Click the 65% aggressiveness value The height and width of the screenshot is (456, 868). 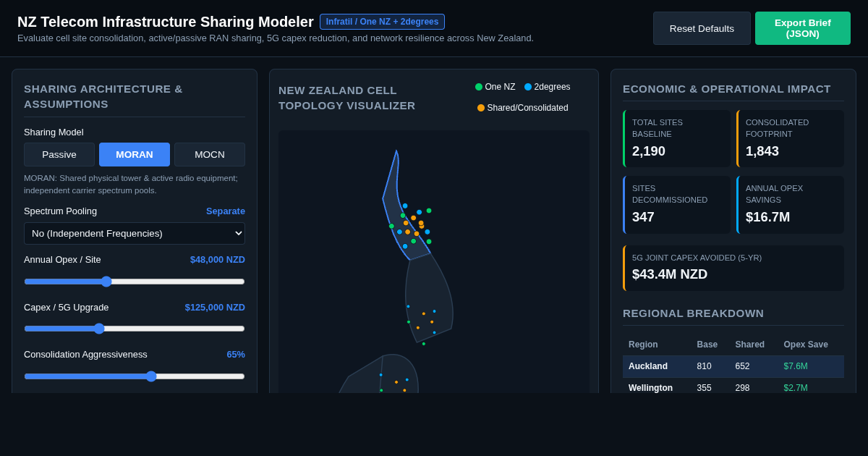coord(236,354)
